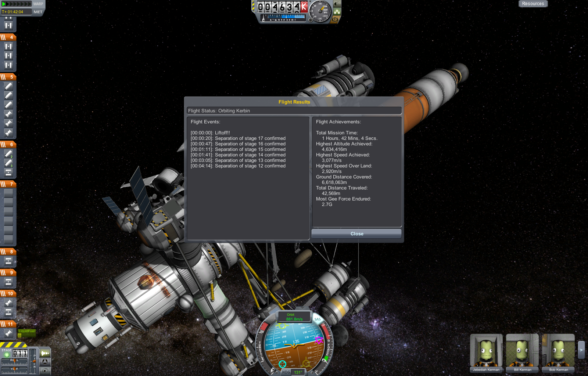The height and width of the screenshot is (376, 588).
Task: Expand crew portraits with the > arrow
Action: click(x=581, y=350)
